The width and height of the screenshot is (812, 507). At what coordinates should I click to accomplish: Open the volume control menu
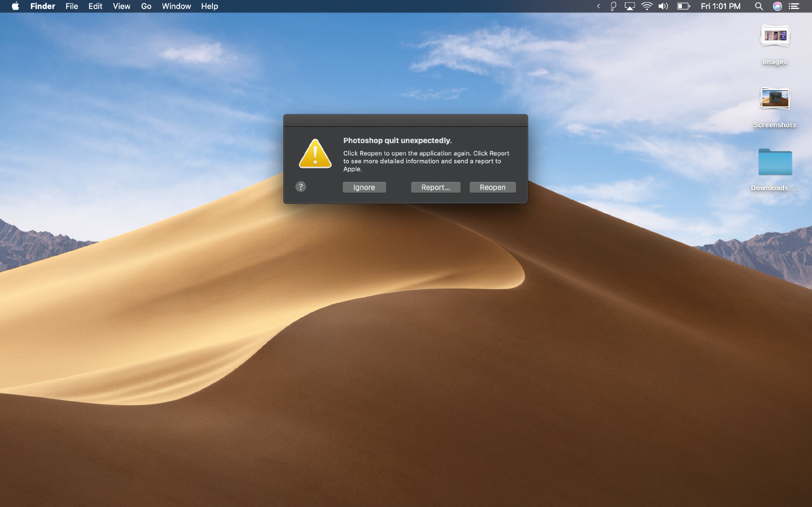click(663, 6)
